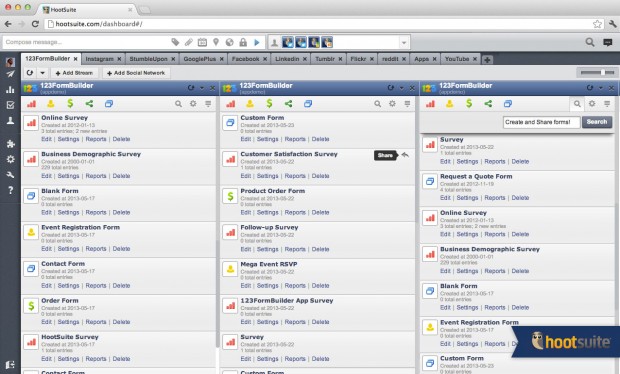
Task: Click the Add Stream button
Action: tap(74, 73)
